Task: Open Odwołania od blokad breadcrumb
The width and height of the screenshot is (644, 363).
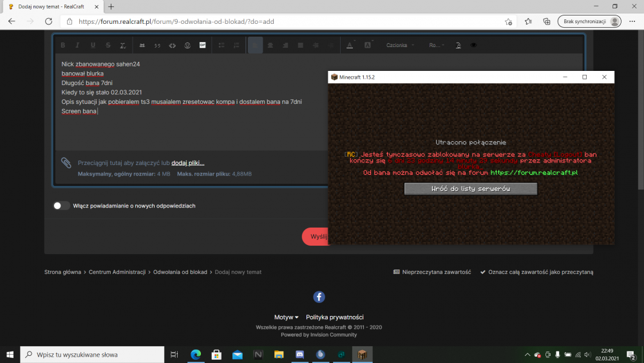Action: pyautogui.click(x=180, y=272)
